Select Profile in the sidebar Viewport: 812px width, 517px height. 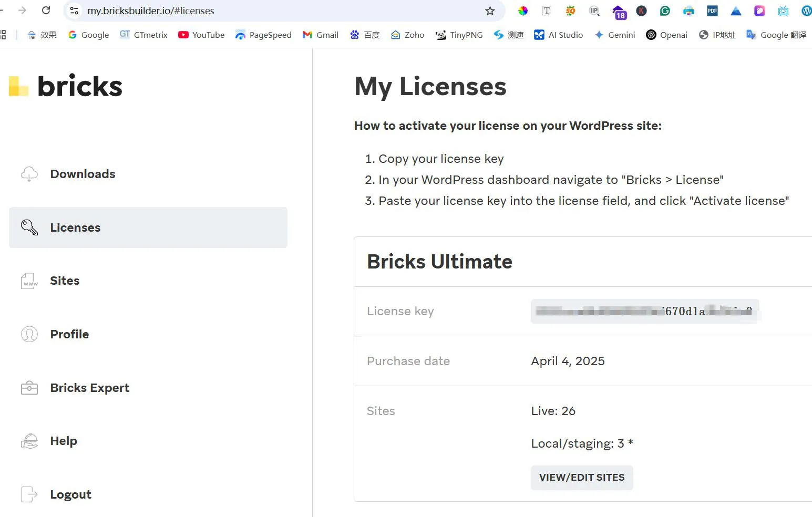tap(69, 334)
